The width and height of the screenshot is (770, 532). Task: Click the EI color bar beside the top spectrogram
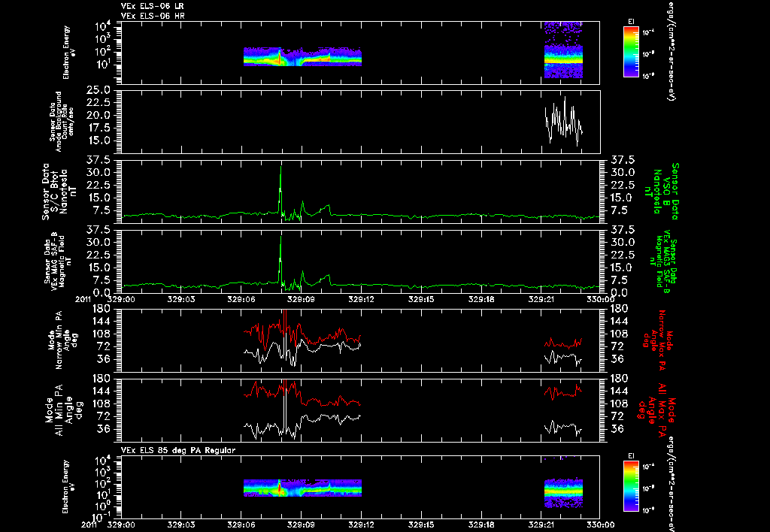click(x=631, y=52)
